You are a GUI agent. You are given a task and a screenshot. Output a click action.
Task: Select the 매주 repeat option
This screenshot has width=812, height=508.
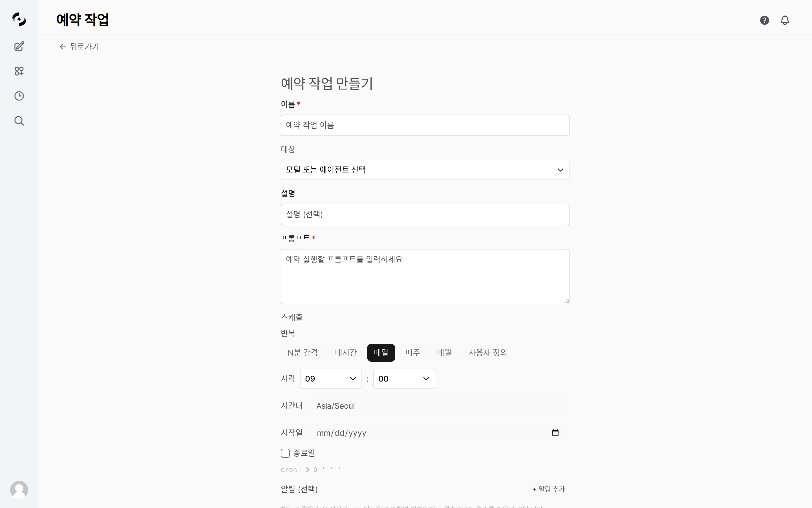413,353
